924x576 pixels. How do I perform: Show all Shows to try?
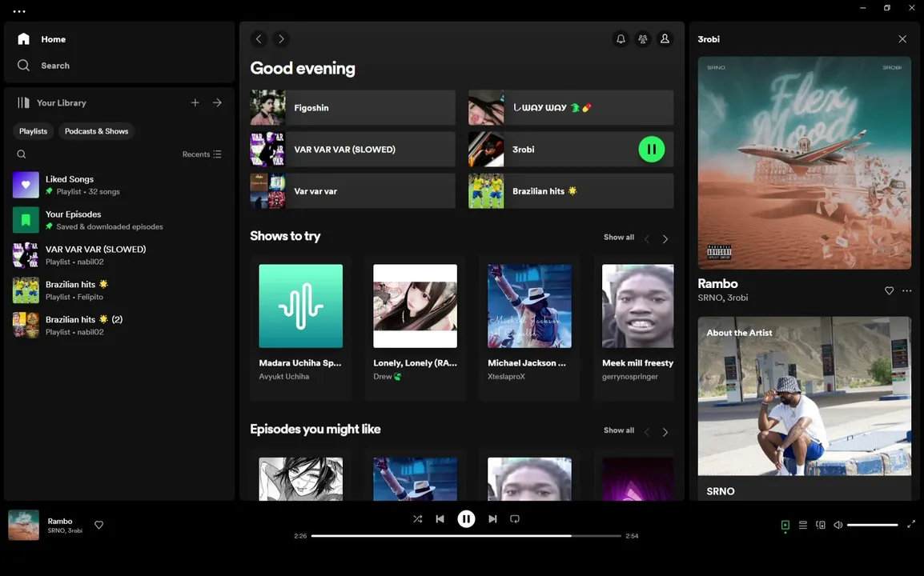(x=619, y=238)
